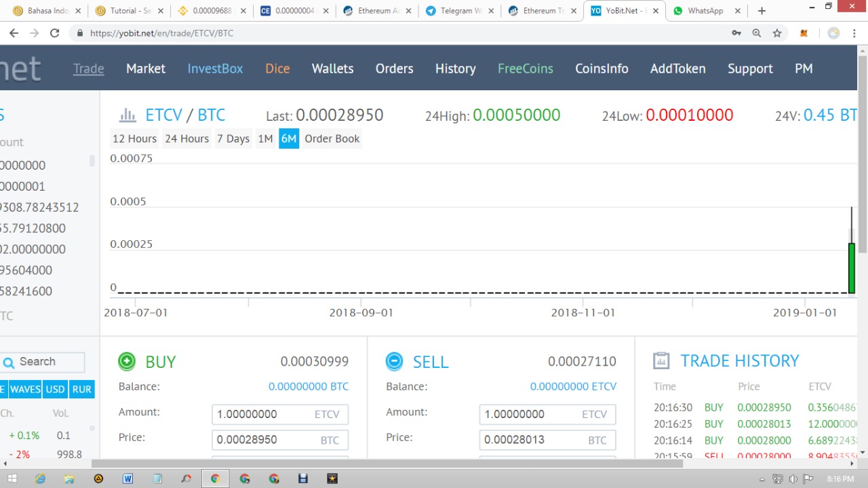Open the Support page
This screenshot has width=868, height=488.
pos(750,69)
